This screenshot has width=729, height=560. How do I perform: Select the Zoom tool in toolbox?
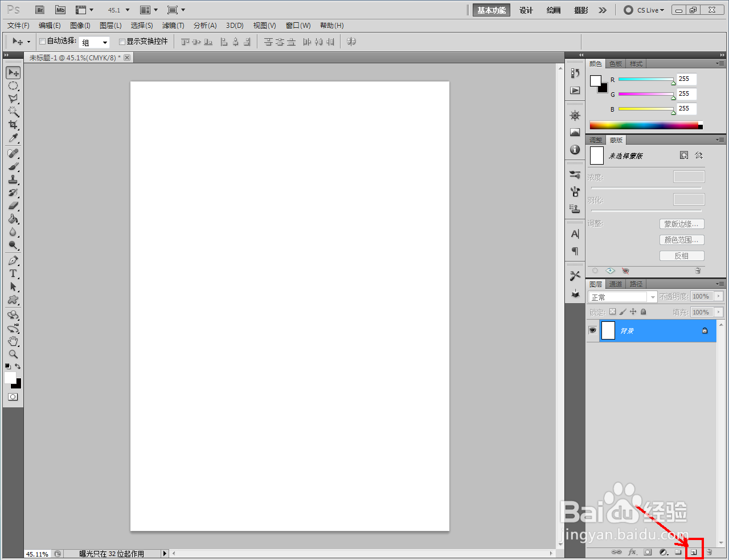13,354
